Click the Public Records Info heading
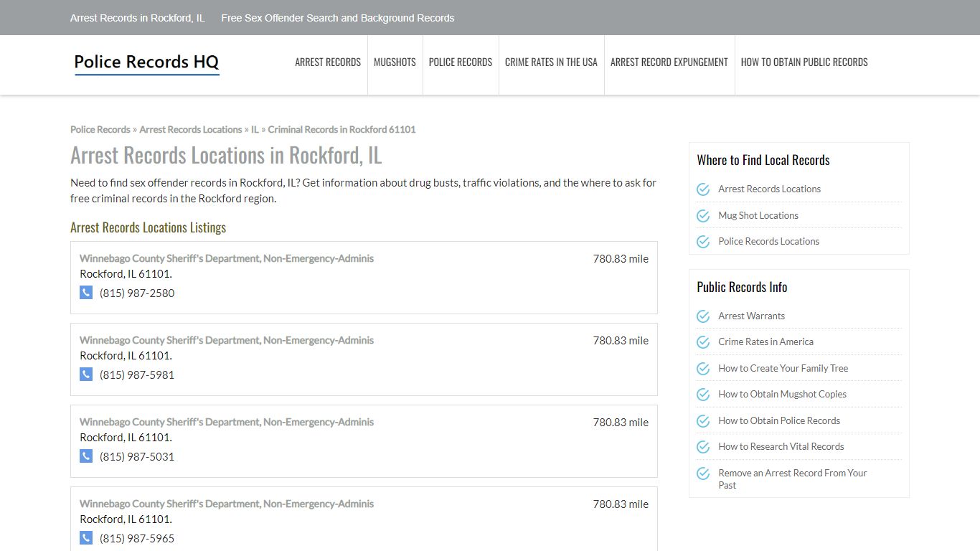This screenshot has height=551, width=980. pyautogui.click(x=742, y=287)
